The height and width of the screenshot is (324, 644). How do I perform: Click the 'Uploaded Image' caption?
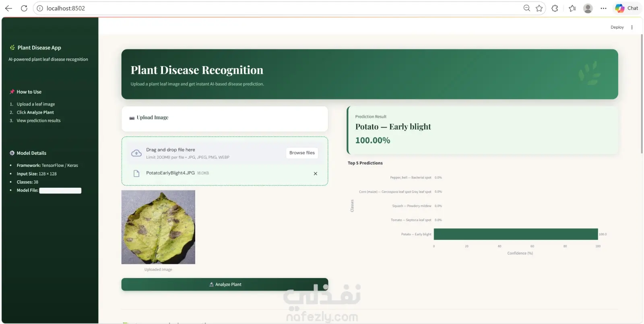click(158, 270)
